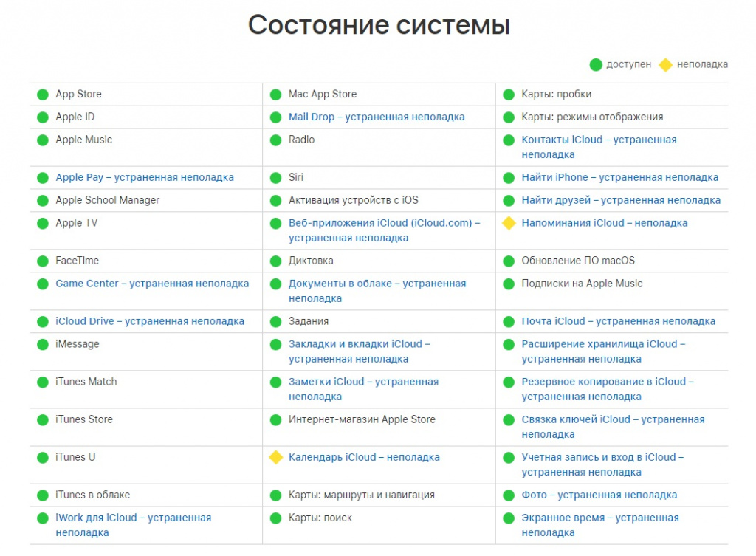
Task: Click the status dot beside FaceTime
Action: [43, 261]
